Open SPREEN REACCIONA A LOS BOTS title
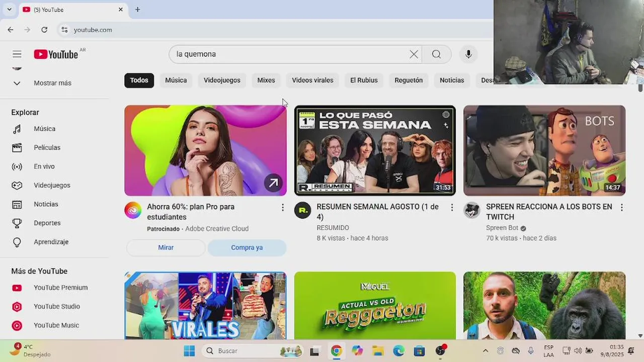 pyautogui.click(x=549, y=212)
